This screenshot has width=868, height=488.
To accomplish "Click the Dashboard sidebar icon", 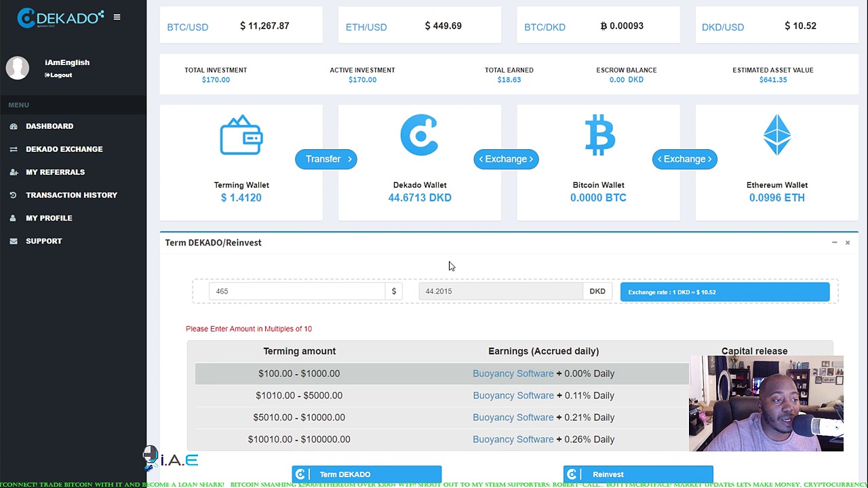I will pyautogui.click(x=14, y=126).
